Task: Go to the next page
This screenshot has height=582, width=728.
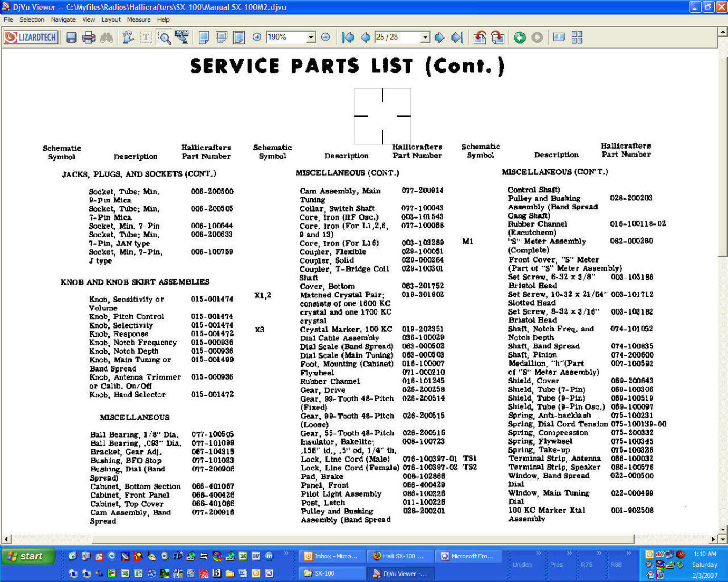Action: click(439, 37)
